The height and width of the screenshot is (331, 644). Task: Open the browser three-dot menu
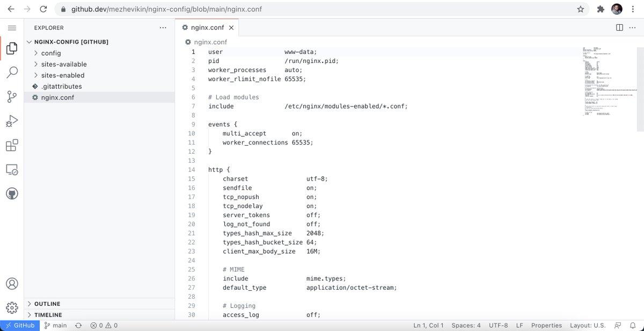click(x=634, y=9)
